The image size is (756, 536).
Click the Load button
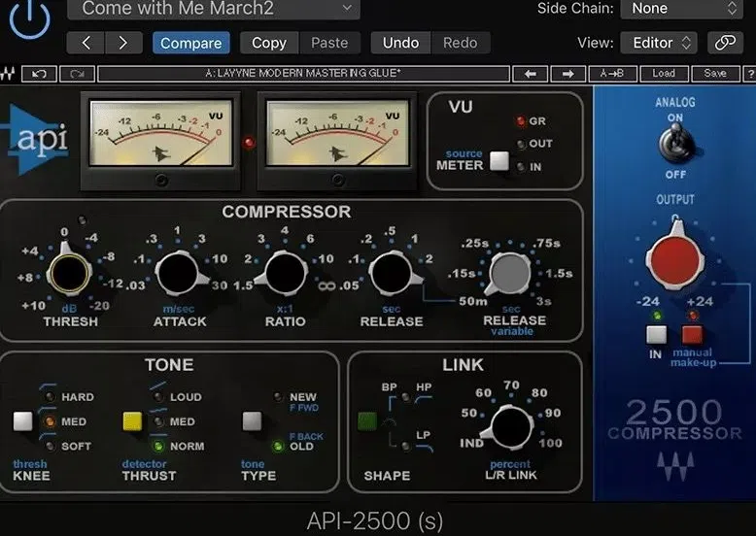pos(664,74)
